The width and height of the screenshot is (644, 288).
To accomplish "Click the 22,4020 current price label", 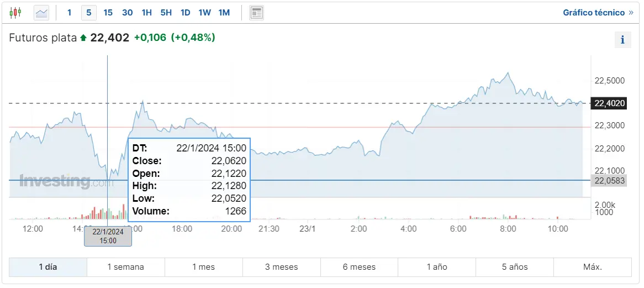I will (609, 103).
